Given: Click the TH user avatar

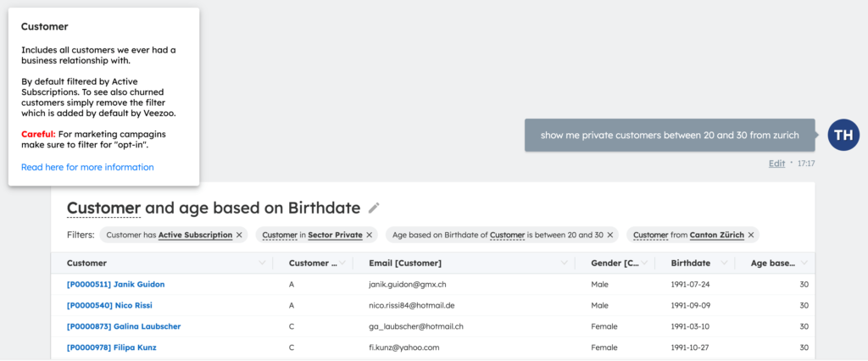Looking at the screenshot, I should [843, 135].
